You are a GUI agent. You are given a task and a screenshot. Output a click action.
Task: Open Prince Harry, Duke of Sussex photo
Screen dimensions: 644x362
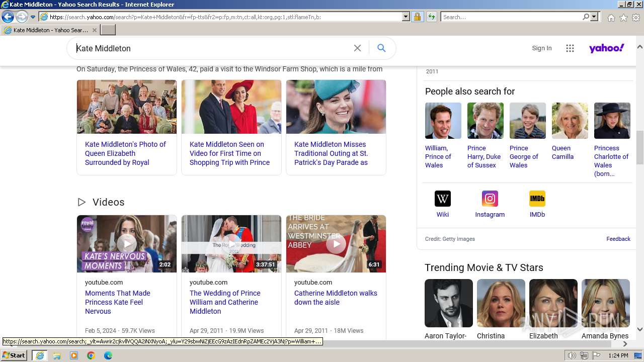point(486,121)
